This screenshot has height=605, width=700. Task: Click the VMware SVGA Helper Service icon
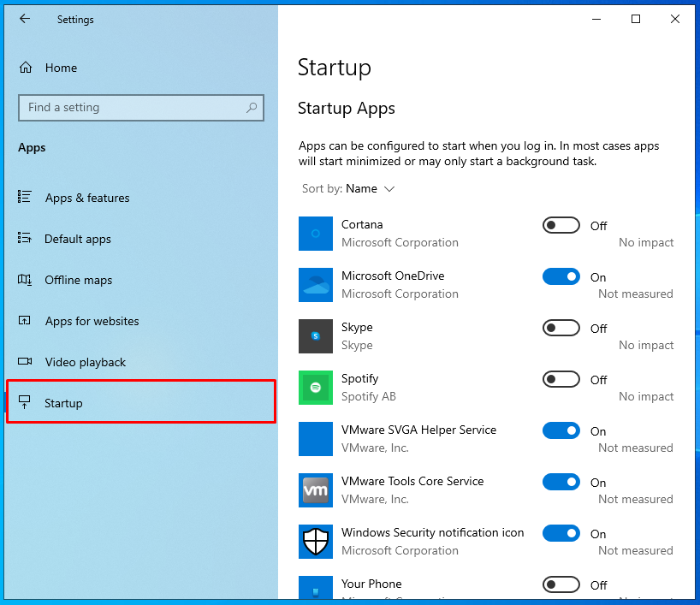pos(316,439)
